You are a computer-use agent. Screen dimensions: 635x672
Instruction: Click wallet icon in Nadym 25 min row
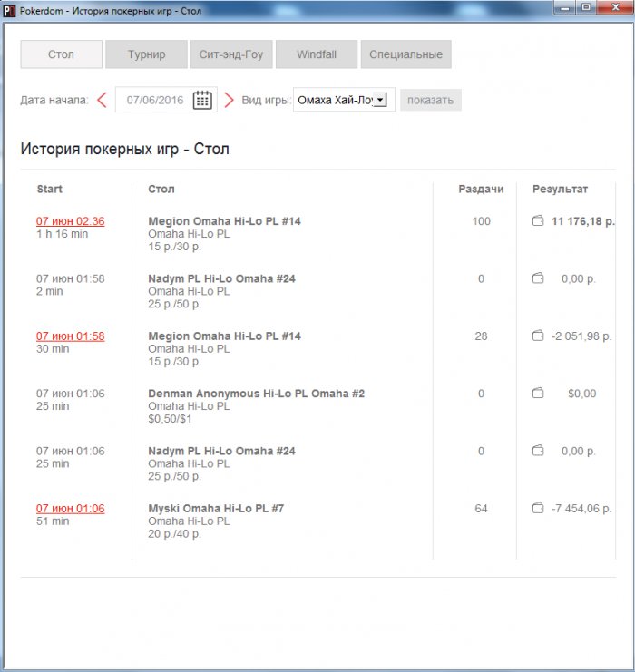point(538,451)
